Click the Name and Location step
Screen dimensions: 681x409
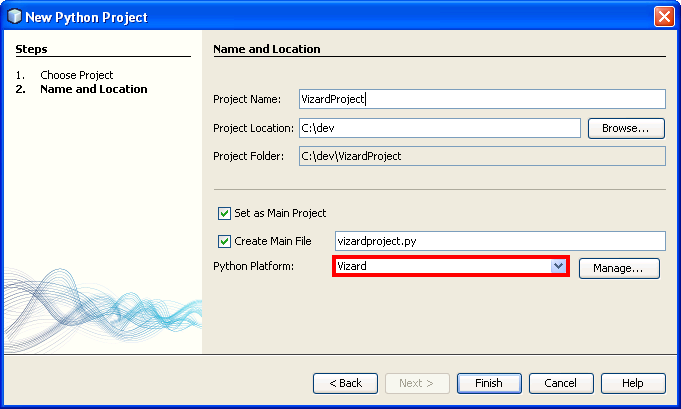point(94,89)
